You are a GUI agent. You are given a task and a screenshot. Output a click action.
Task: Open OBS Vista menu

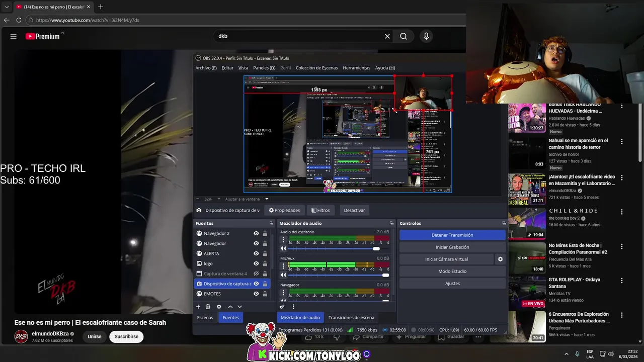[x=243, y=68]
